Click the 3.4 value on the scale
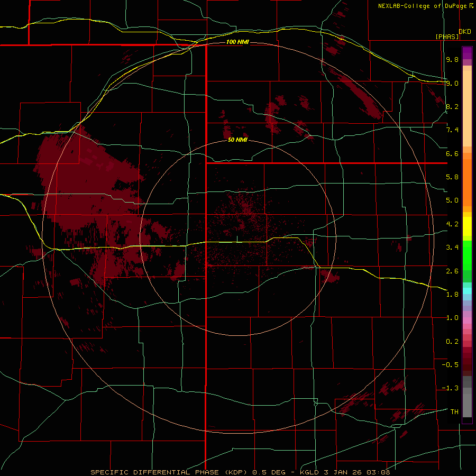The image size is (476, 476). [452, 248]
